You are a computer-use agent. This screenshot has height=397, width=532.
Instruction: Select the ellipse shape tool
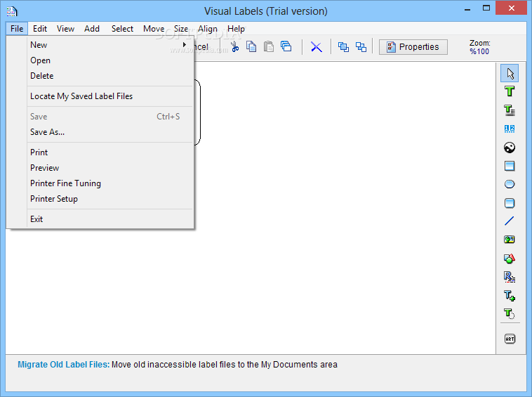pos(510,184)
